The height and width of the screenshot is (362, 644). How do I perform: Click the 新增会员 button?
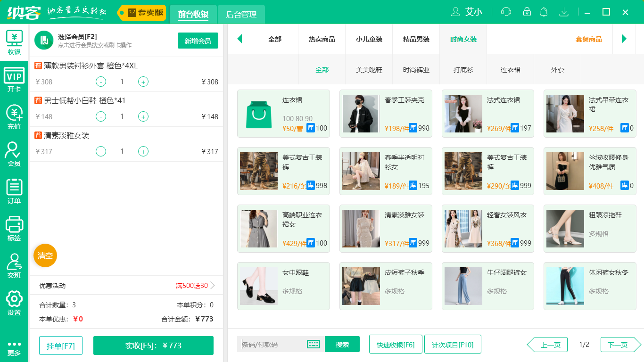pos(198,41)
